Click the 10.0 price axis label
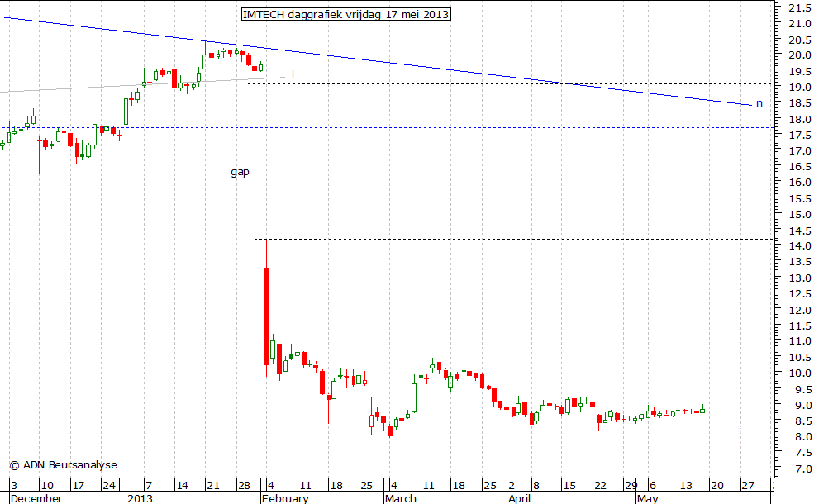 click(x=800, y=373)
